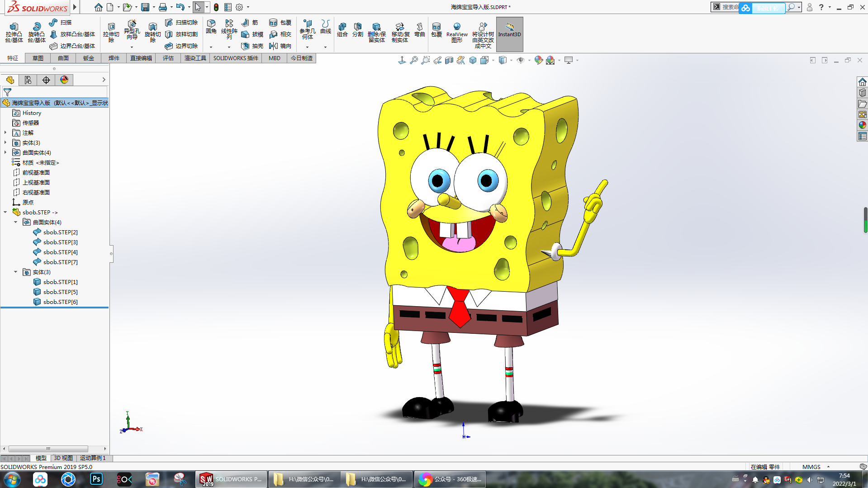This screenshot has width=868, height=488.
Task: Click the Flex tool (弯曲)
Action: (x=420, y=30)
